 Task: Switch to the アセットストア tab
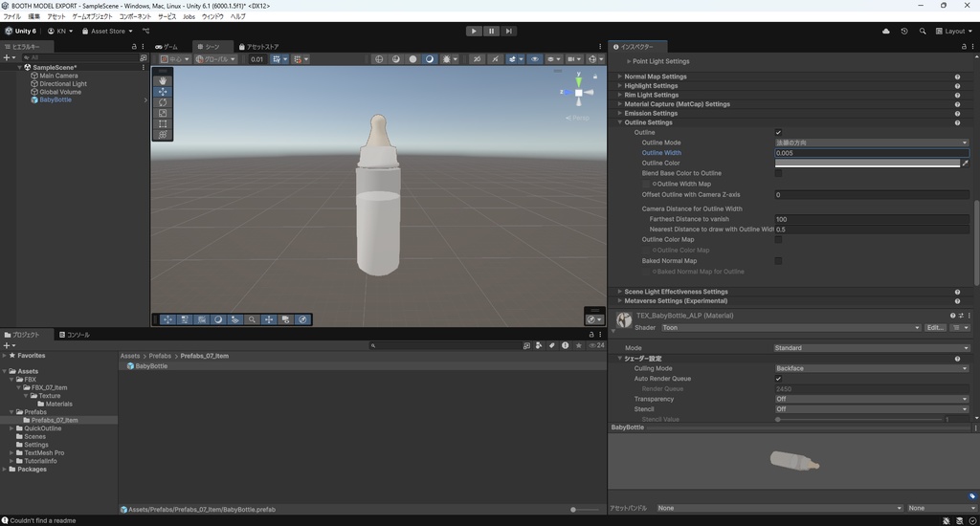(258, 47)
